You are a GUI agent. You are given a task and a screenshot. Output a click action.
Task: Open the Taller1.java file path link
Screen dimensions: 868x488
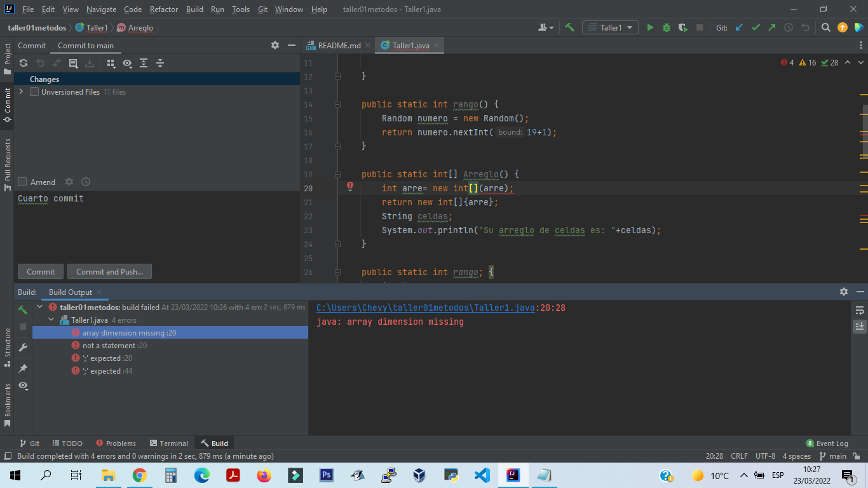click(426, 308)
